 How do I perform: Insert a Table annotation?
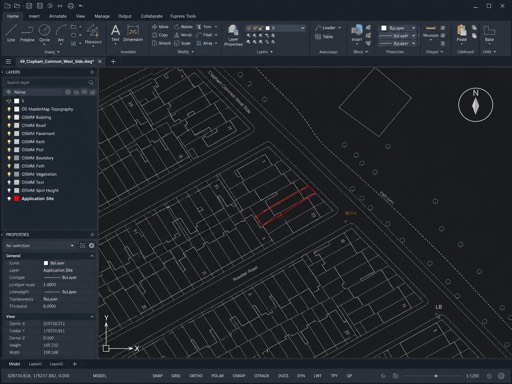point(324,37)
